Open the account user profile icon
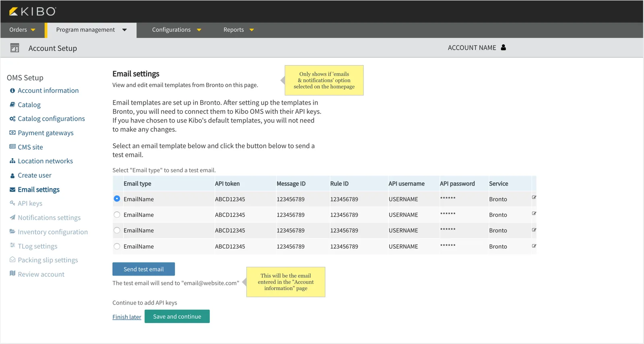 (503, 47)
